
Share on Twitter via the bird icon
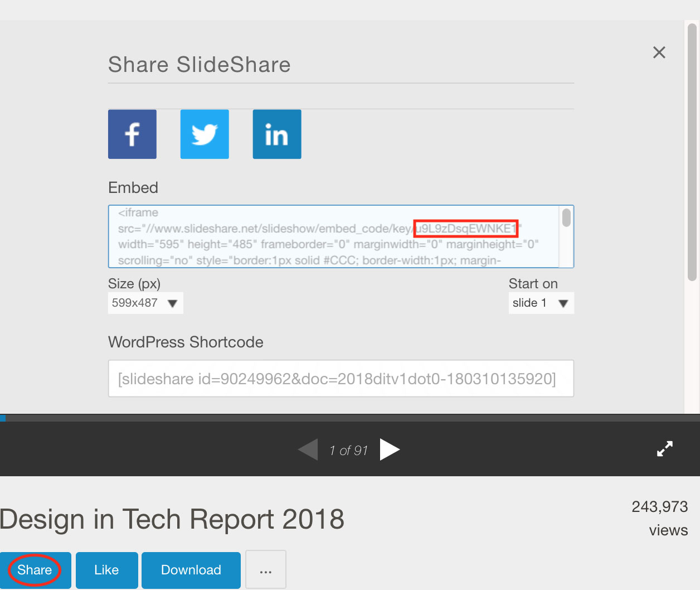click(205, 134)
